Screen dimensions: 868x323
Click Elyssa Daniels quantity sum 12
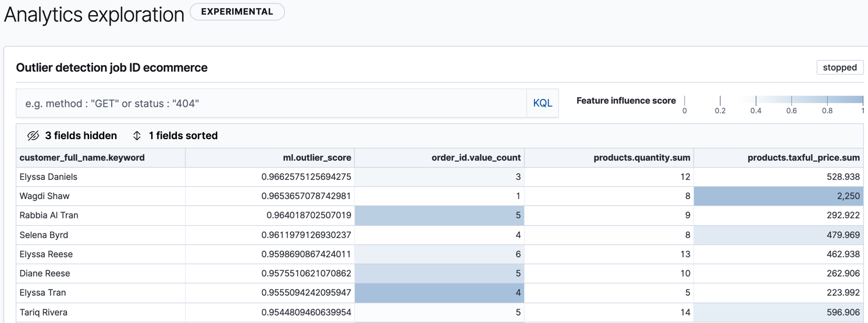tap(609, 177)
